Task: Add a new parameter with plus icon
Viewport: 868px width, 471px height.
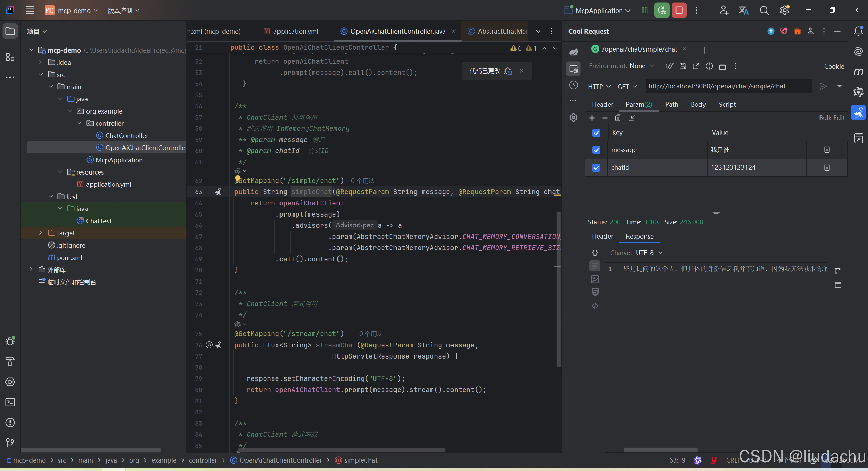Action: [x=592, y=118]
